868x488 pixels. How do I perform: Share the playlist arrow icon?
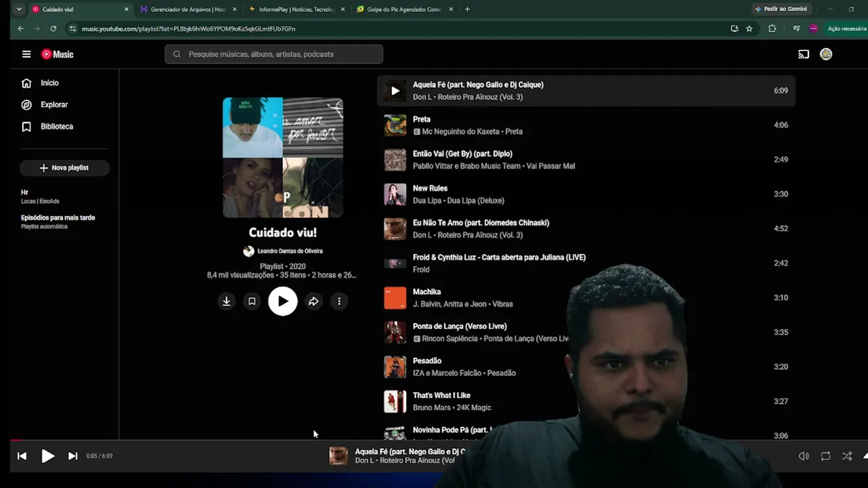(x=313, y=302)
